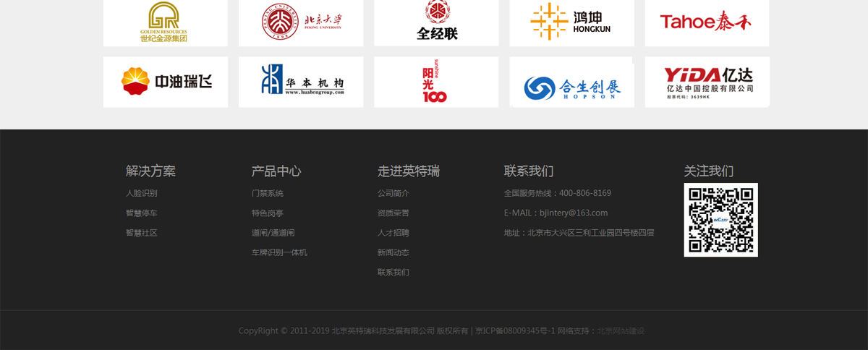Open the 产品中心 footer heading

(x=276, y=171)
